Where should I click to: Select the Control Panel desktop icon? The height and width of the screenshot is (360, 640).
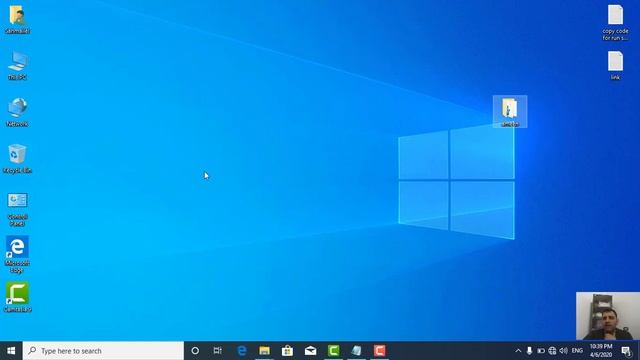[17, 209]
